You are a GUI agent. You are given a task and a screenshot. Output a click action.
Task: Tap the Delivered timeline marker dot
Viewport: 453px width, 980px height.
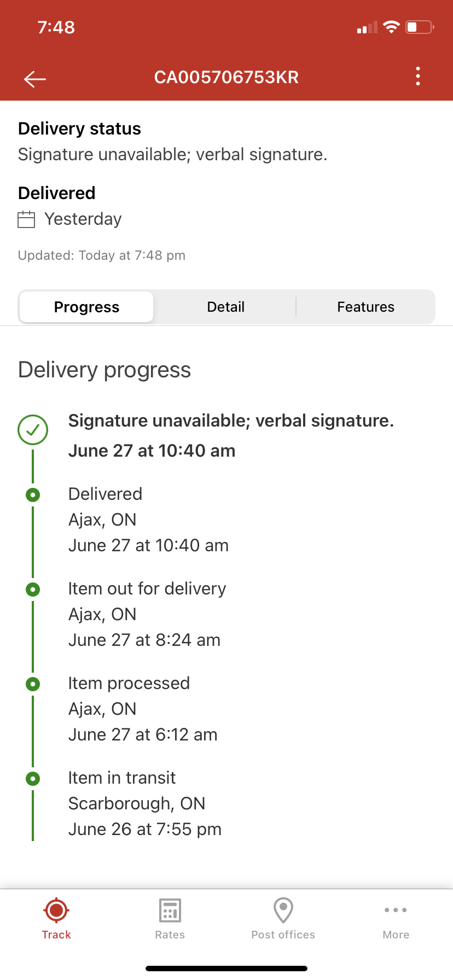33,495
